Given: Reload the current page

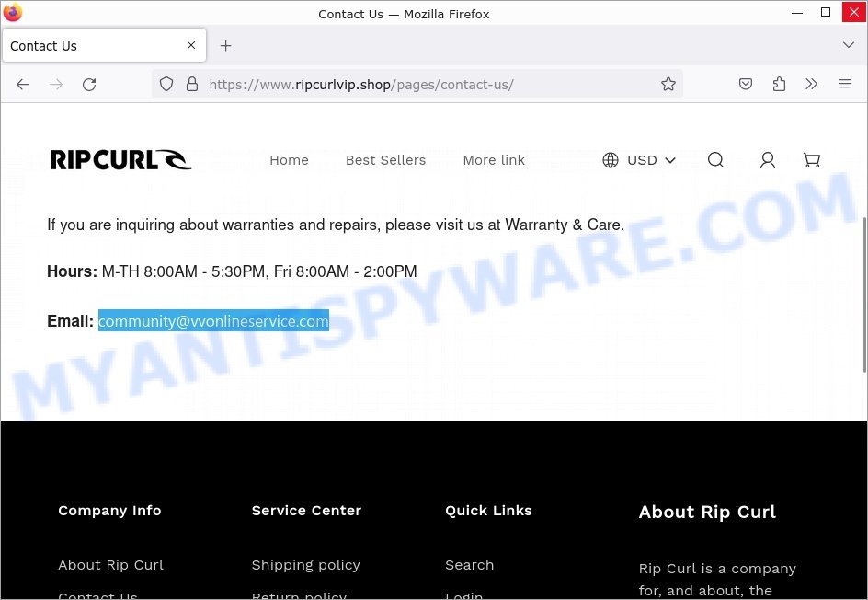Looking at the screenshot, I should click(x=89, y=85).
